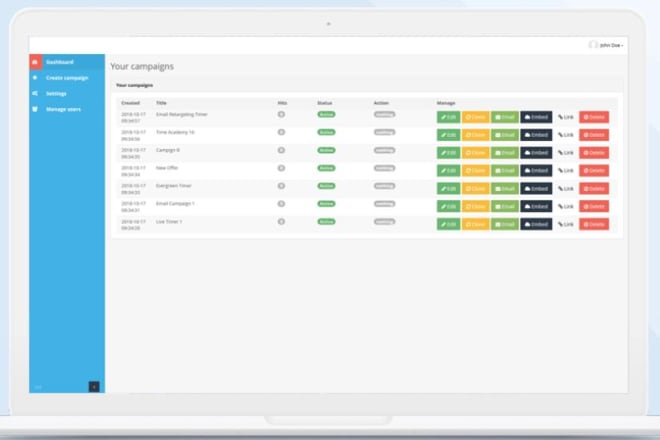Screen dimensions: 660x440
Task: Delete the Evergreen Timer campaign
Action: pyautogui.click(x=594, y=189)
